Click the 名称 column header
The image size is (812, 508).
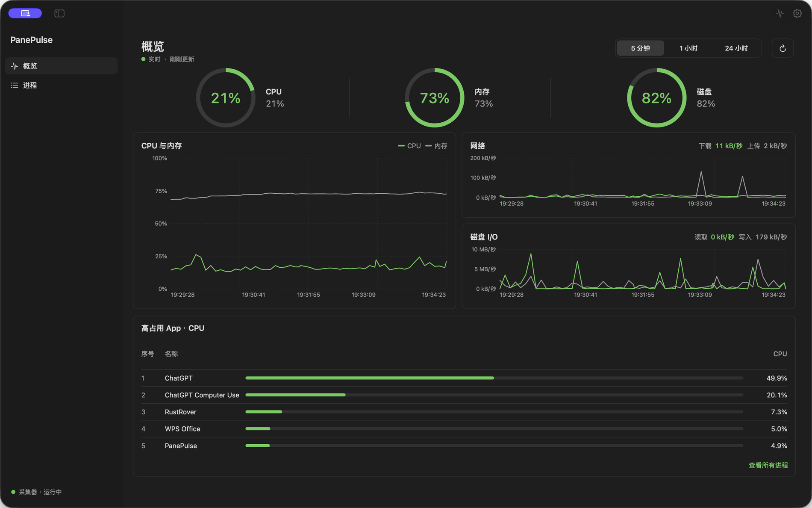[171, 354]
